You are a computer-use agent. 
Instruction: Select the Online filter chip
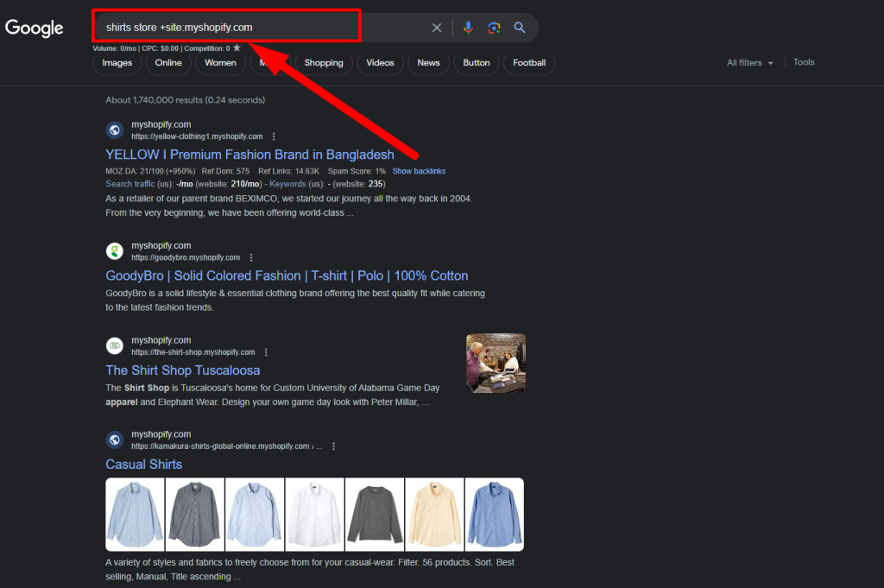click(x=168, y=62)
